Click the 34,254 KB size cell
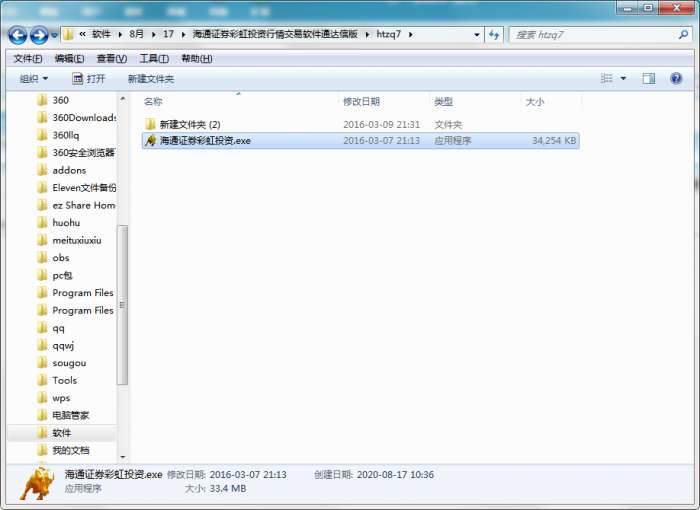Screen dimensions: 700x510 (554, 141)
